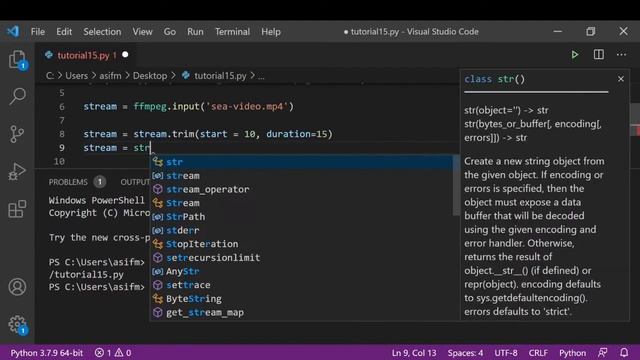
Task: Change encoding via 'UTF-8'
Action: pos(506,353)
